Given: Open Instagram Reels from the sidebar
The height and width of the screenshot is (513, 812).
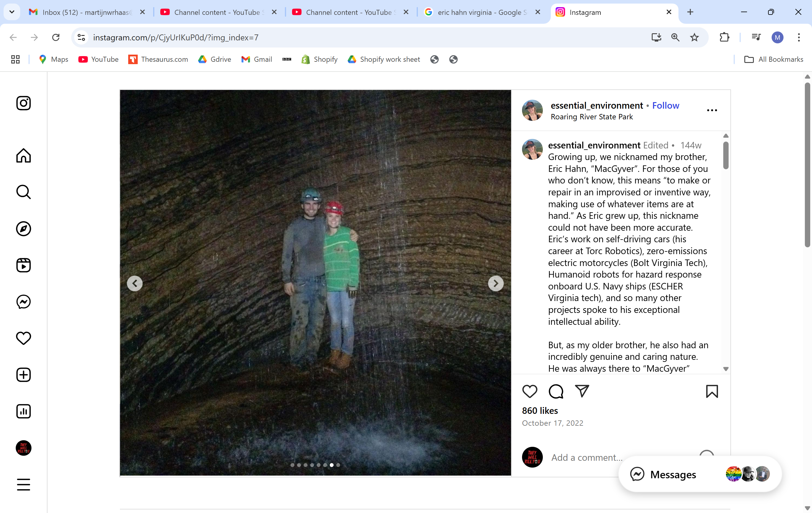Looking at the screenshot, I should tap(23, 265).
